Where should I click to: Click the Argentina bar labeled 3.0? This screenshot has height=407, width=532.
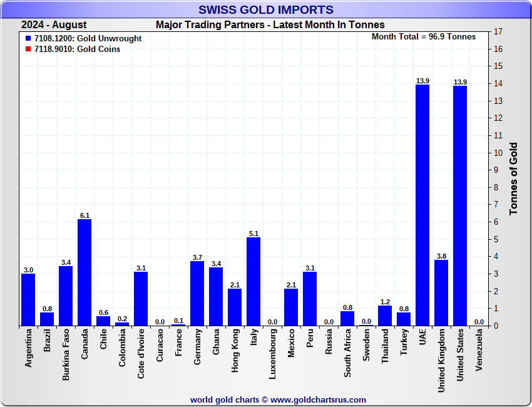click(x=28, y=299)
